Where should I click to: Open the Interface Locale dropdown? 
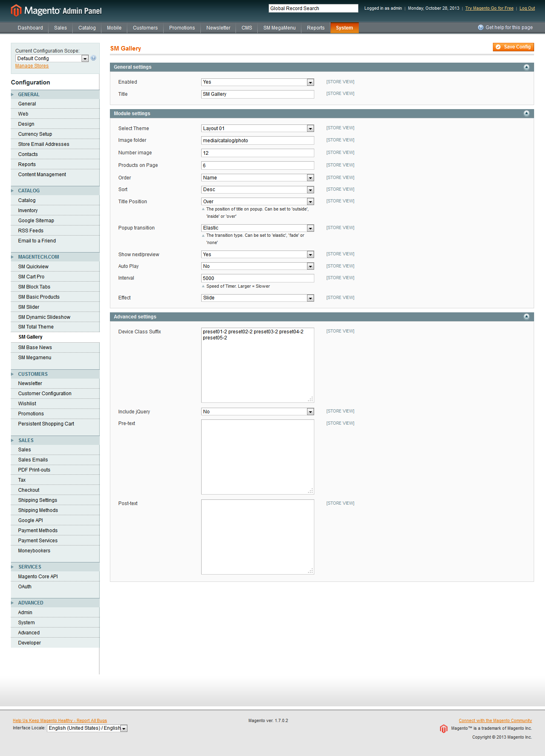click(x=87, y=728)
